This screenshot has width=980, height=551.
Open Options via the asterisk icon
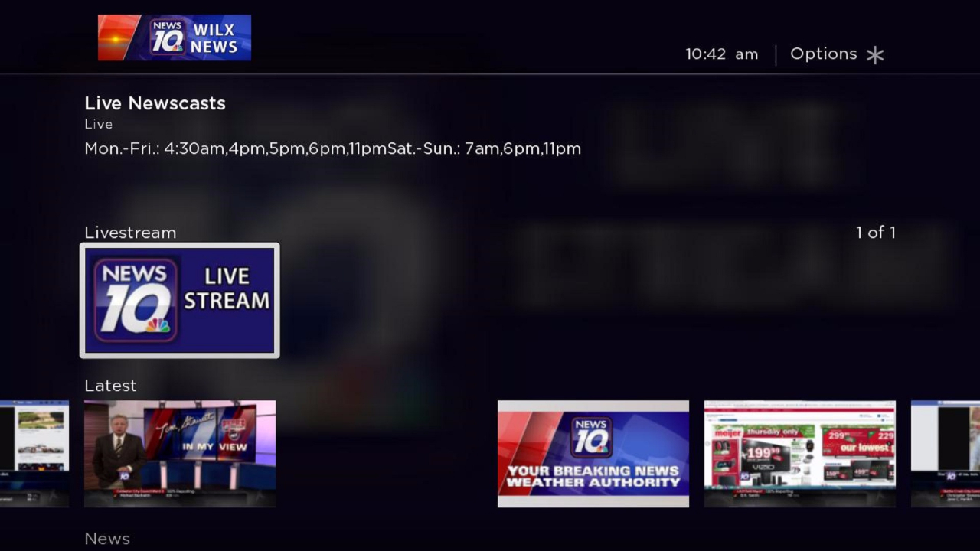875,54
